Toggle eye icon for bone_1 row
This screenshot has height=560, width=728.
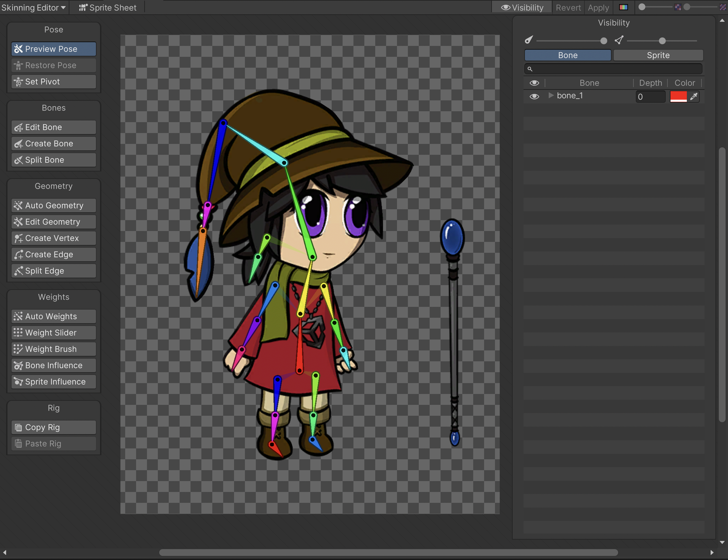(533, 96)
